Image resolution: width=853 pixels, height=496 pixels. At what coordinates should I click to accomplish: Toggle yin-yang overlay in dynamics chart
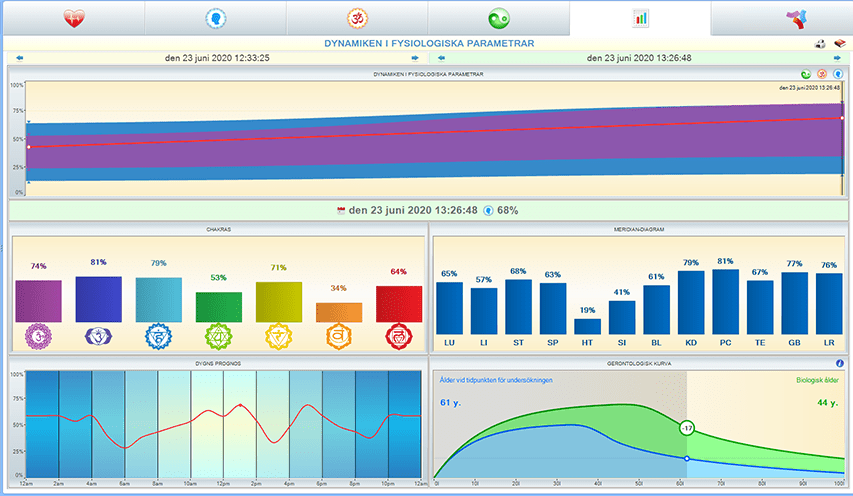(x=806, y=74)
